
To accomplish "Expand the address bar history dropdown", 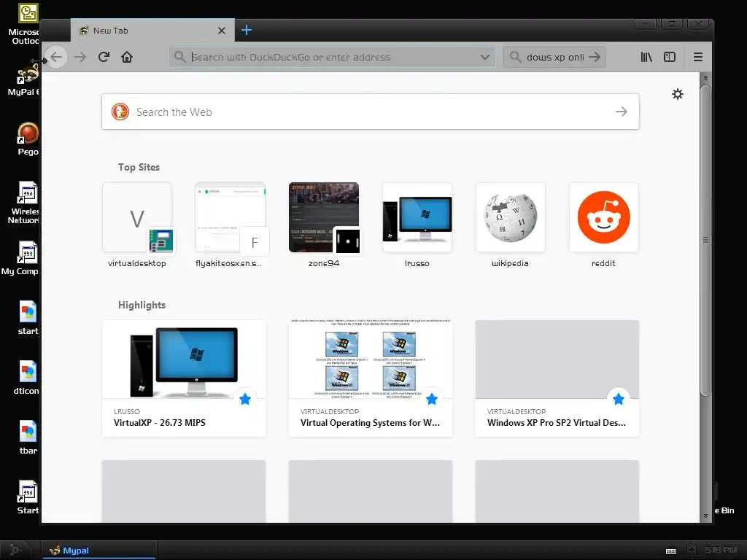I will (x=484, y=57).
